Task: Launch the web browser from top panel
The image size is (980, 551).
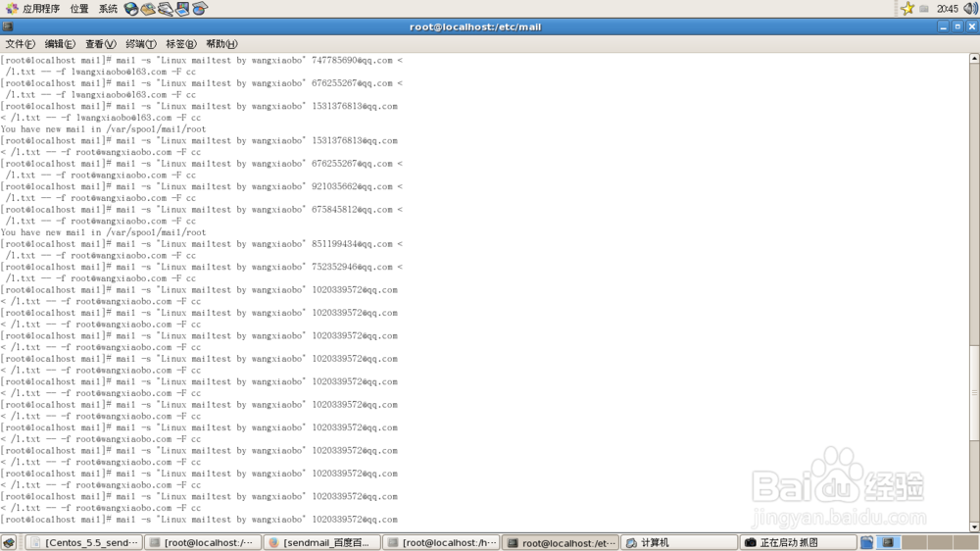Action: point(131,9)
